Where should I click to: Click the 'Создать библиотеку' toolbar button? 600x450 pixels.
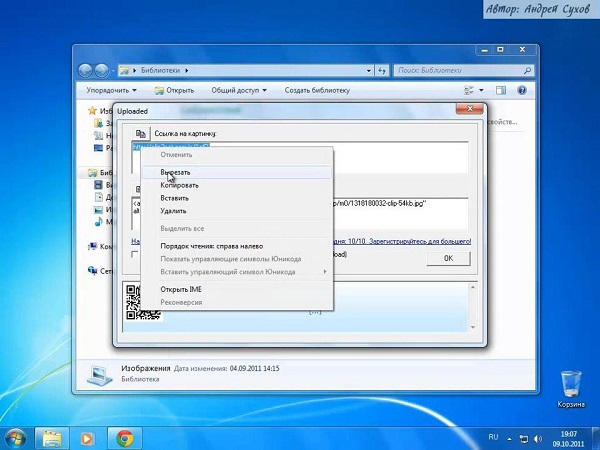pyautogui.click(x=319, y=90)
